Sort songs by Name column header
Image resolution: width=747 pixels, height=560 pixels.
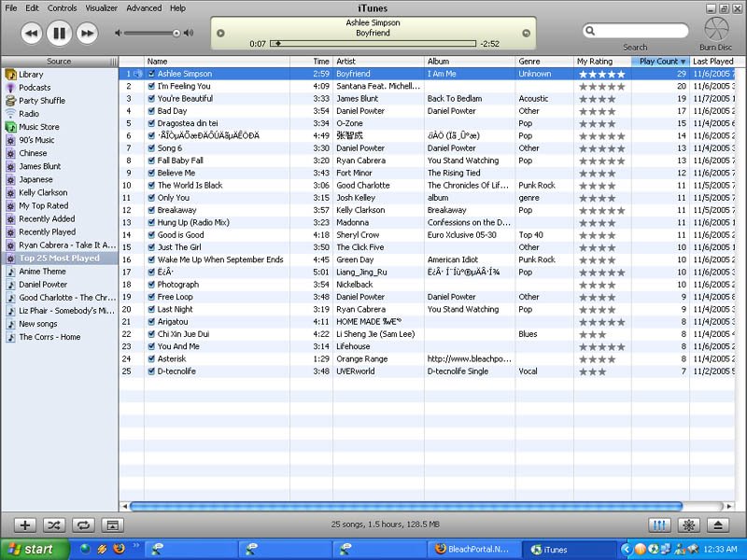click(x=217, y=62)
